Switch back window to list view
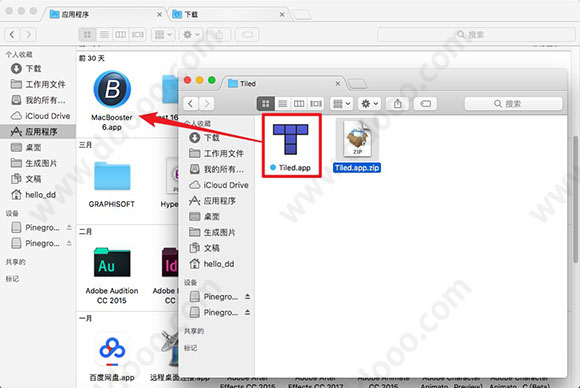The width and height of the screenshot is (580, 388). [x=104, y=34]
